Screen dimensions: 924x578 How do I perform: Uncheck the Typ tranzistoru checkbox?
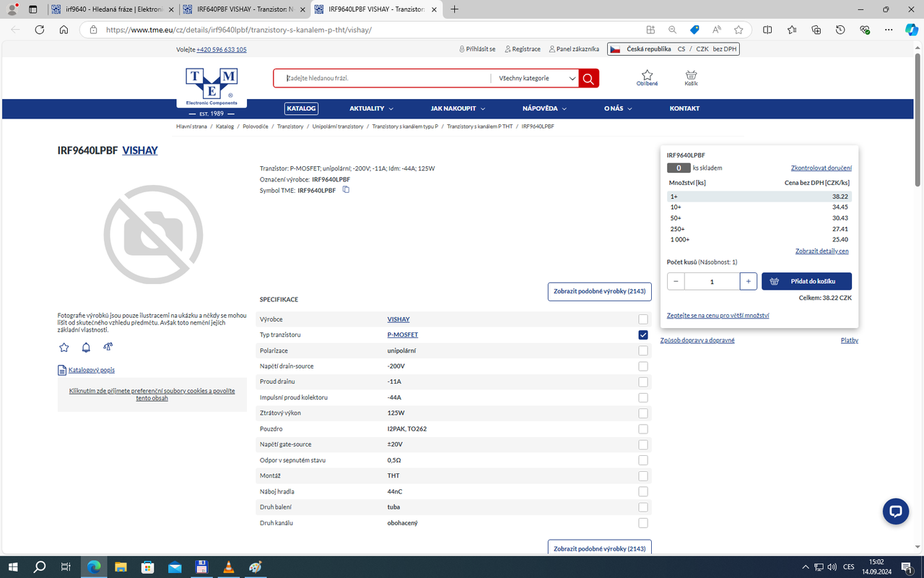643,335
